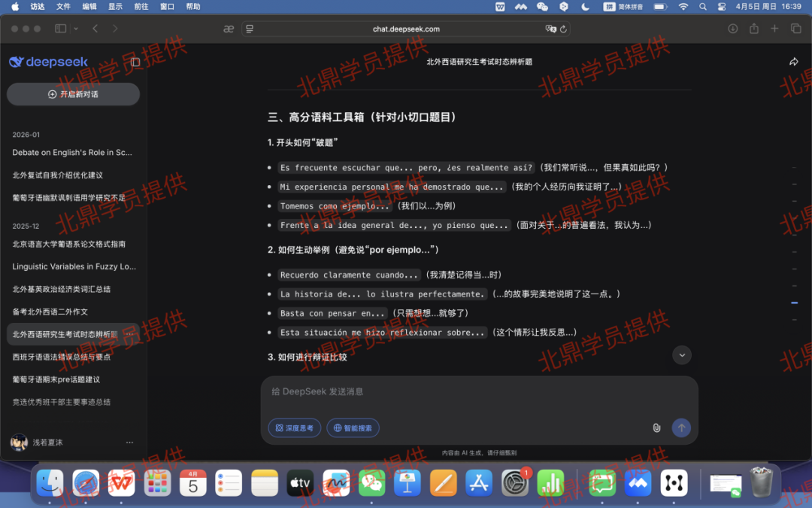Open Trash in the Dock
Image resolution: width=812 pixels, height=508 pixels.
tap(761, 482)
